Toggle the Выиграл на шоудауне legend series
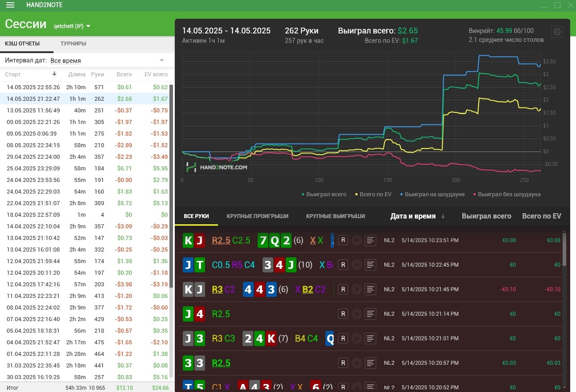Screen dimensions: 576x392 coord(432,194)
